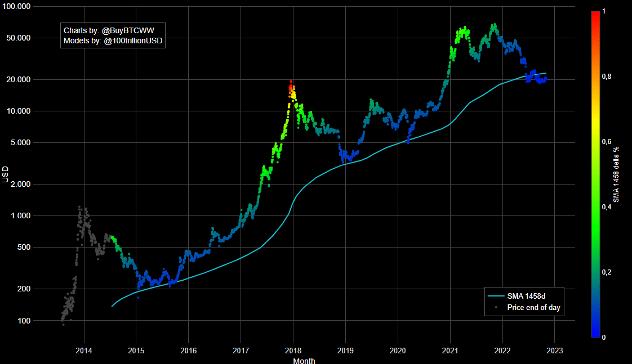Click the 2017 x-axis label
Image resolution: width=632 pixels, height=364 pixels.
pos(241,350)
